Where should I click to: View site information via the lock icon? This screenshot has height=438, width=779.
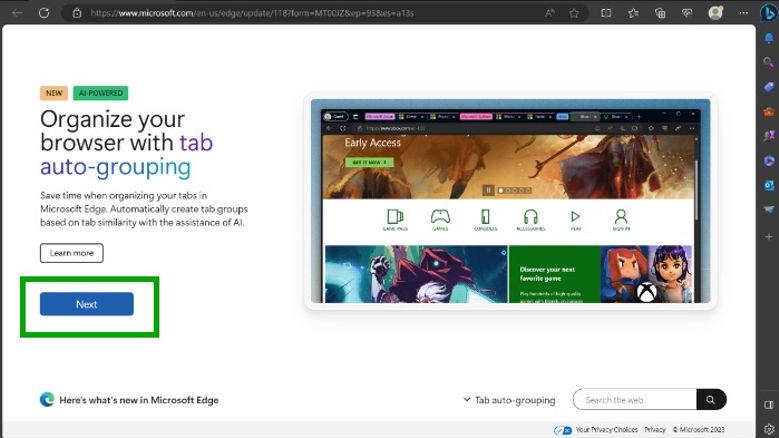[x=77, y=13]
